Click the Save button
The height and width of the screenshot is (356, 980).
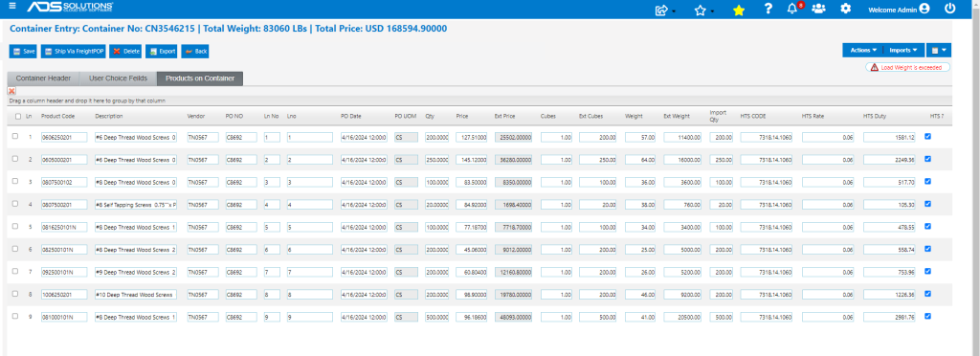[x=24, y=52]
